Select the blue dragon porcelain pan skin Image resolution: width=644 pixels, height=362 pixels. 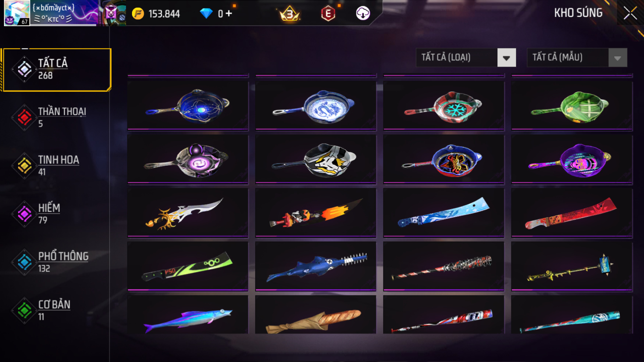pos(316,106)
